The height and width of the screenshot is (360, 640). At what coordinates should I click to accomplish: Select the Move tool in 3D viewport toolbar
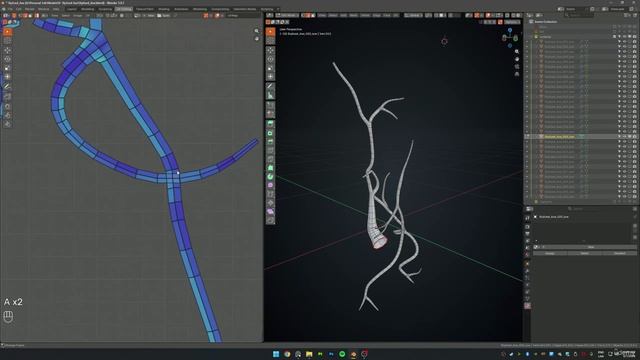pyautogui.click(x=270, y=50)
